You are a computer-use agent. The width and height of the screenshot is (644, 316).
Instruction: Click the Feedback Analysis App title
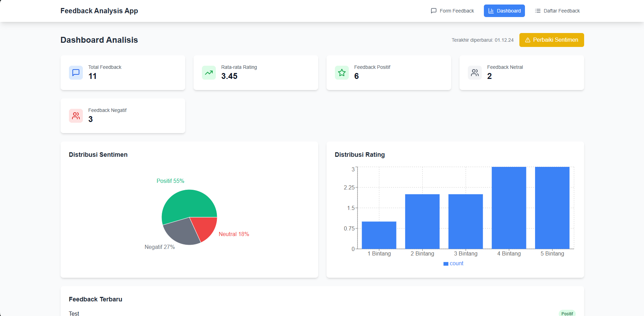point(99,11)
